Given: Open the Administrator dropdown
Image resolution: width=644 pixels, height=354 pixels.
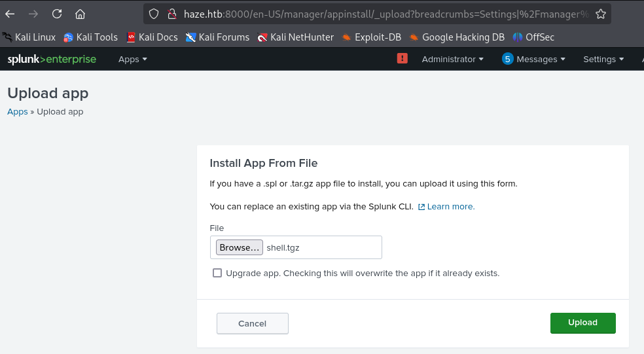Looking at the screenshot, I should click(452, 60).
